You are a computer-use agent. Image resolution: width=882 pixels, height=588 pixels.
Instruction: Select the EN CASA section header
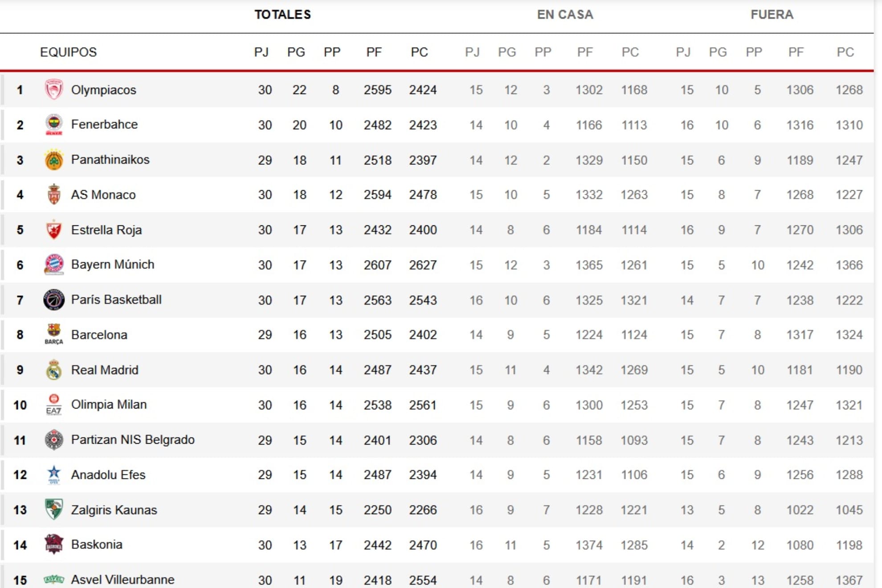pos(565,15)
